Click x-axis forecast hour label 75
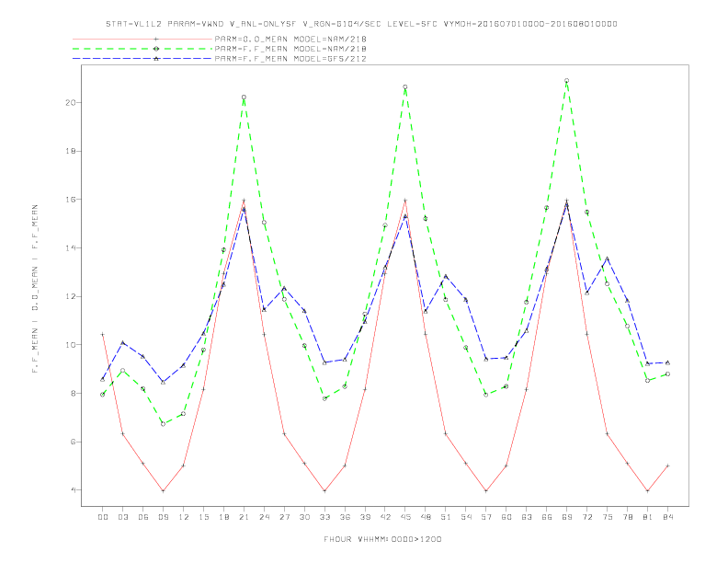This screenshot has width=728, height=563. pos(608,517)
